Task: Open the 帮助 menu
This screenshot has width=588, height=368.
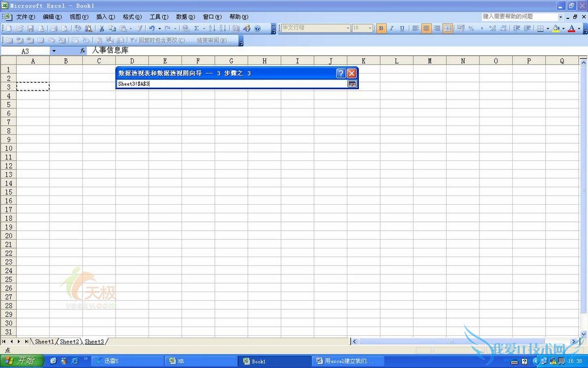Action: click(x=239, y=17)
